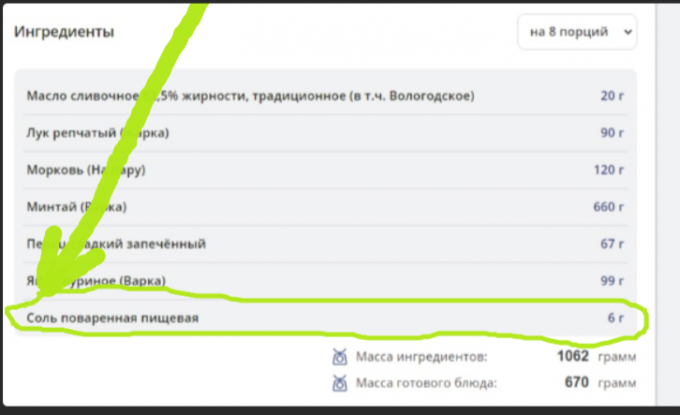Click the 20 г amount for butter
680x415 pixels.
611,96
